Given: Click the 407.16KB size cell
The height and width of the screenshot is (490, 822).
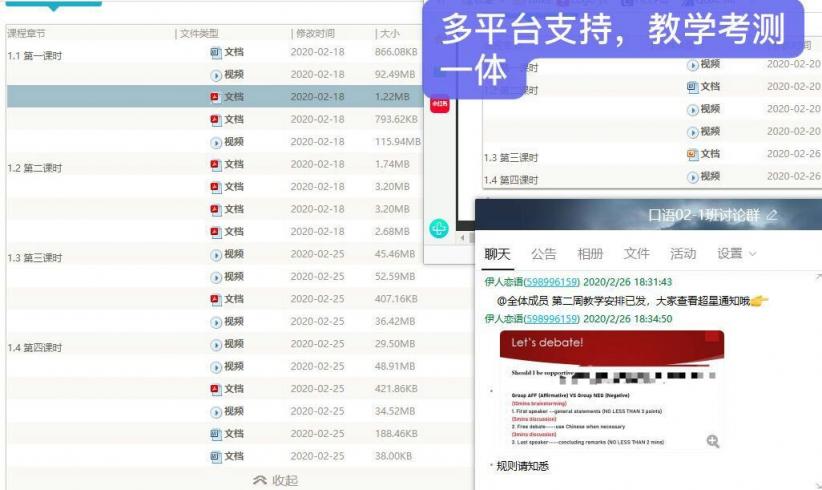Looking at the screenshot, I should [x=396, y=299].
